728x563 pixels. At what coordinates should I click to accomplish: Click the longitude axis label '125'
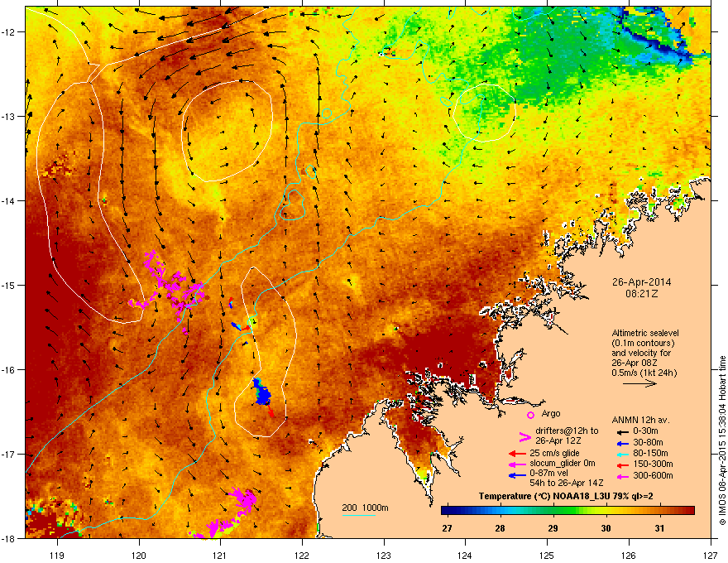point(548,555)
